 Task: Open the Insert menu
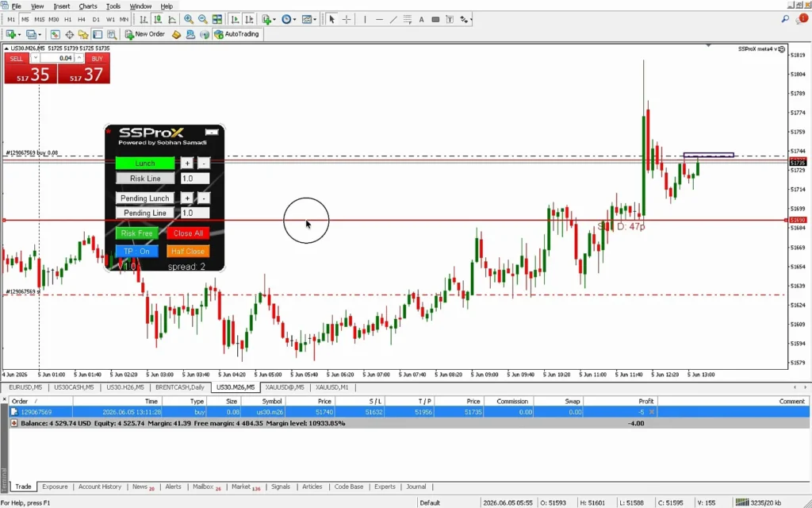coord(62,6)
